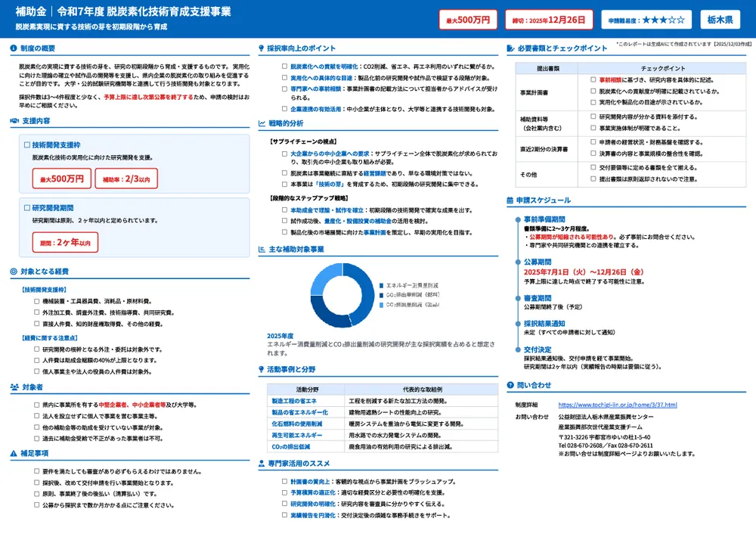
Task: Click the 最大500万円 badge
Action: (x=467, y=20)
